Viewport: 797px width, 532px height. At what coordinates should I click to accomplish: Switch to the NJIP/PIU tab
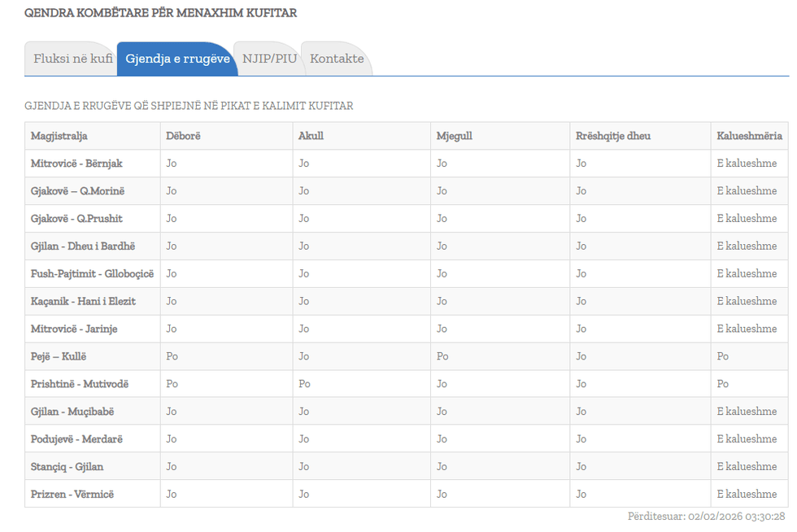[x=269, y=59]
